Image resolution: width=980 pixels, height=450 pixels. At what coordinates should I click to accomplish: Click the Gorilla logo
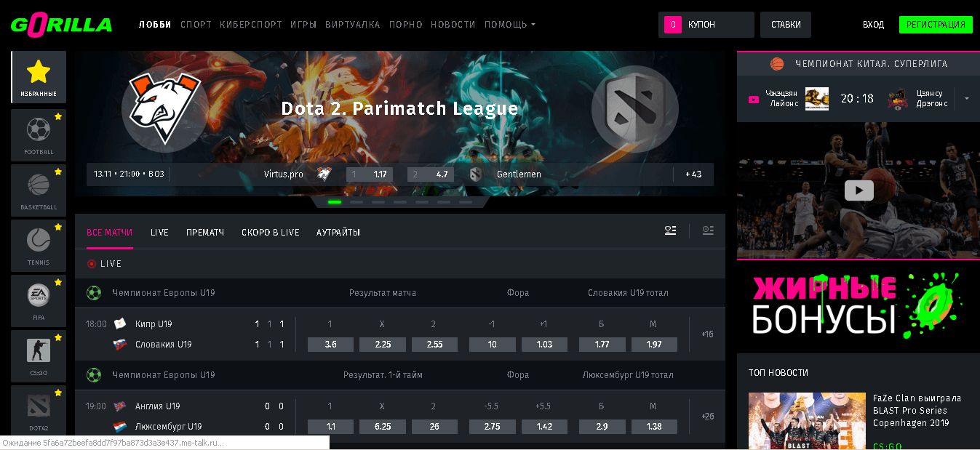61,25
